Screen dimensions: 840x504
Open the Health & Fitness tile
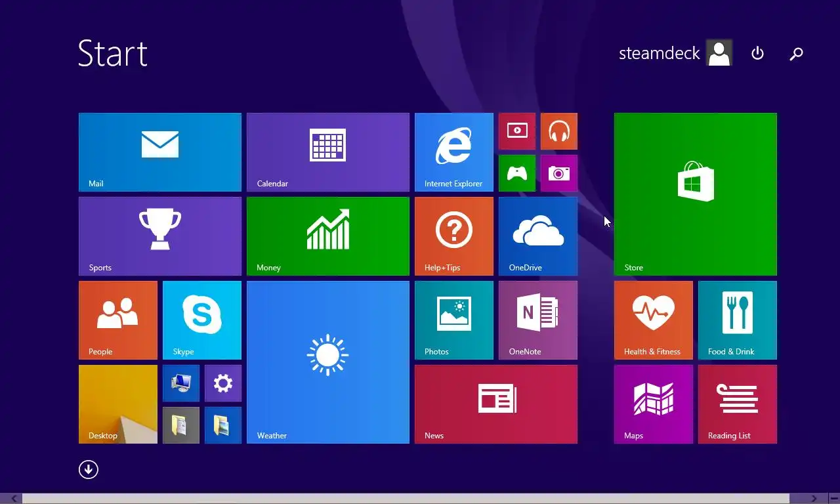[x=654, y=320]
